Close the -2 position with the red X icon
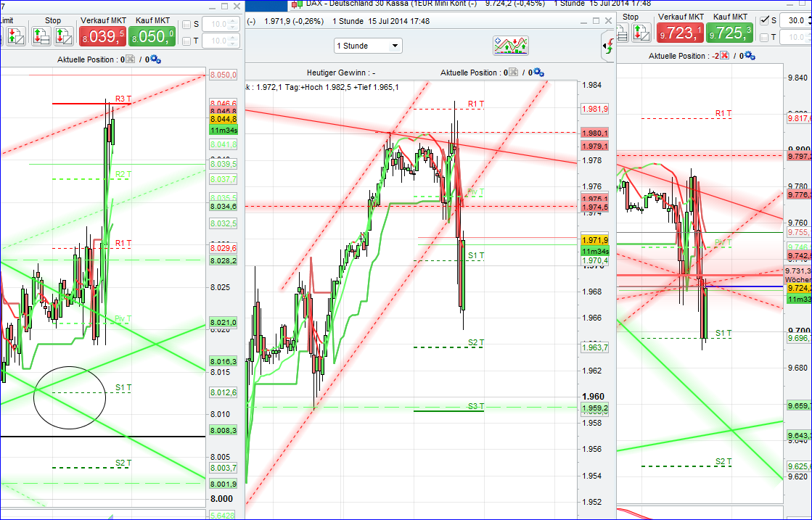812x520 pixels. tap(723, 55)
